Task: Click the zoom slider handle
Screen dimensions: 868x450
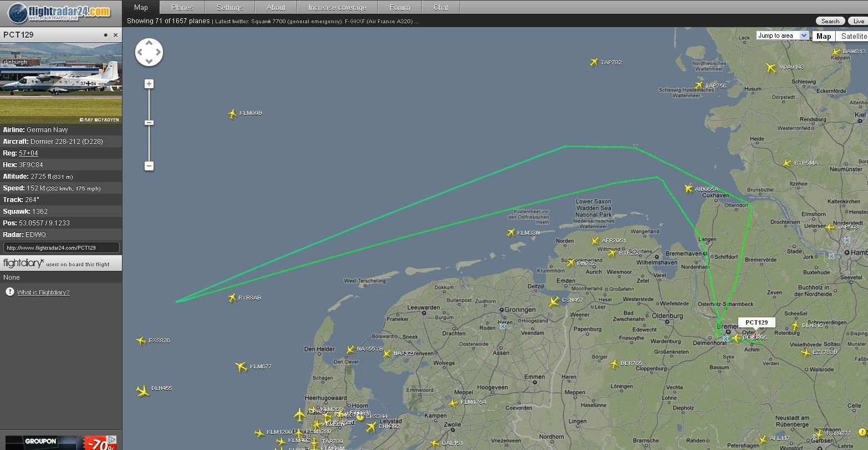Action: coord(149,123)
